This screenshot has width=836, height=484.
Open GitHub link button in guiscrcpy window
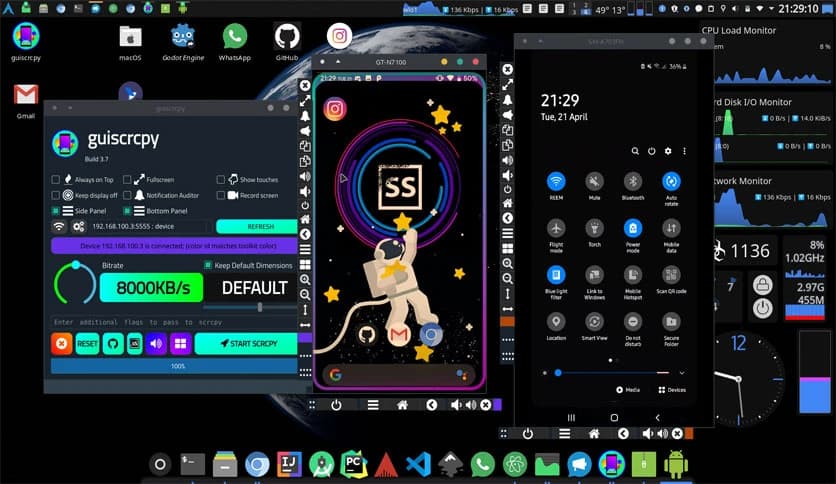[x=111, y=344]
